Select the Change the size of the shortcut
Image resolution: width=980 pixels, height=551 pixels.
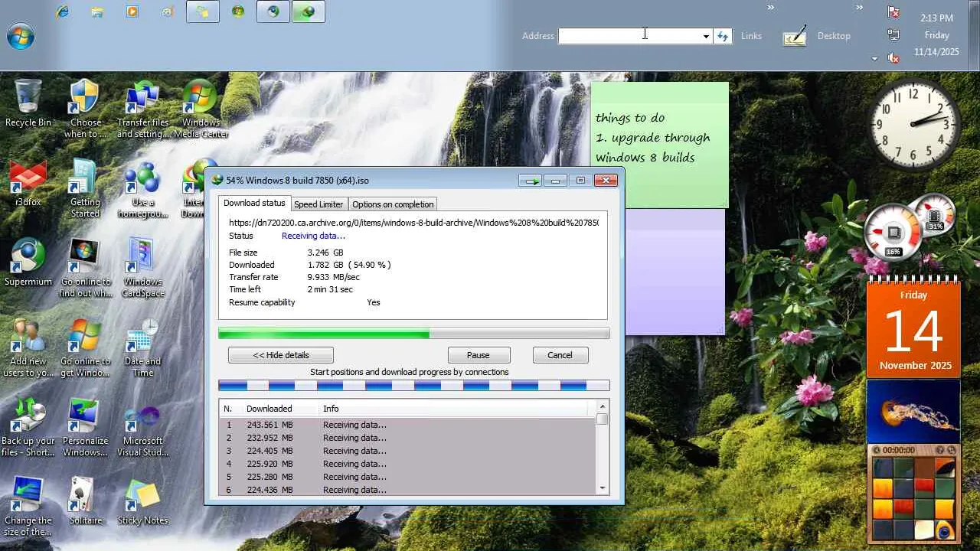click(28, 507)
